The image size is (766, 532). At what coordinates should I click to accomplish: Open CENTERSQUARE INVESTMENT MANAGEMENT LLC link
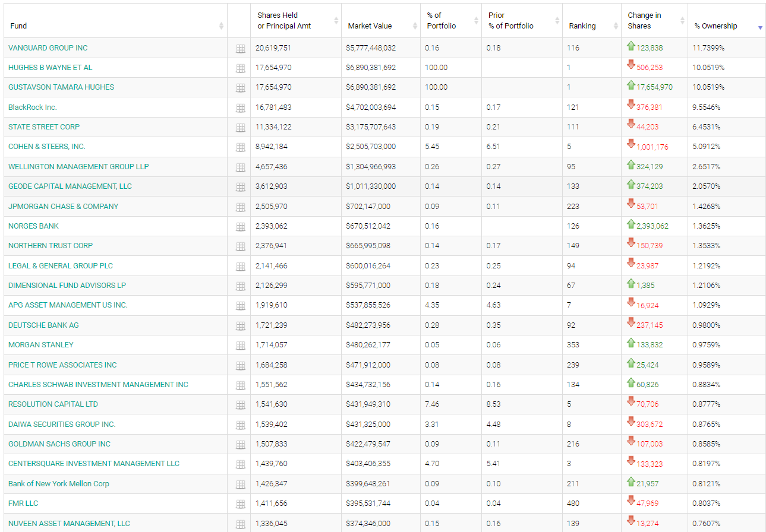[94, 464]
